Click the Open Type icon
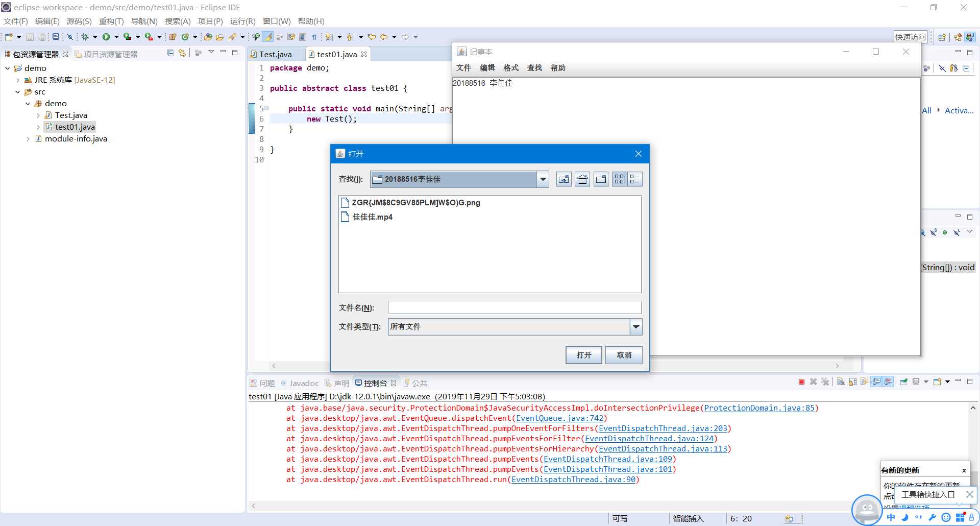Viewport: 980px width, 526px height. coord(208,37)
